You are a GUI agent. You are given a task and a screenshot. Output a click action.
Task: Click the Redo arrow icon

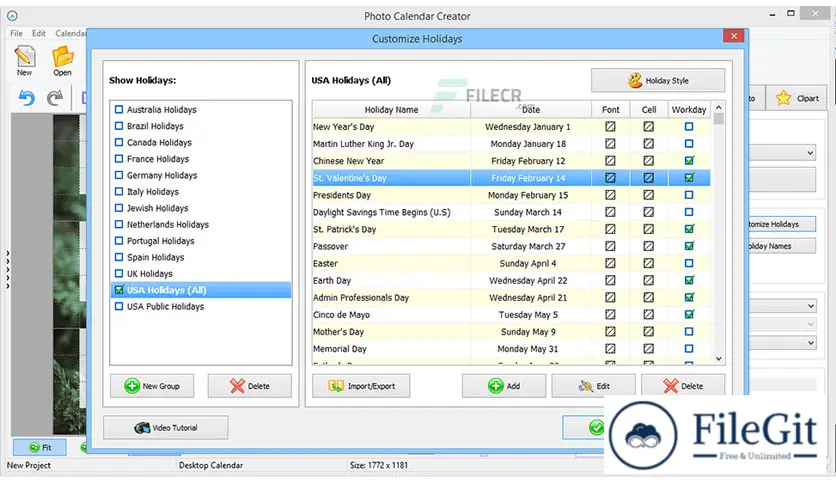54,98
